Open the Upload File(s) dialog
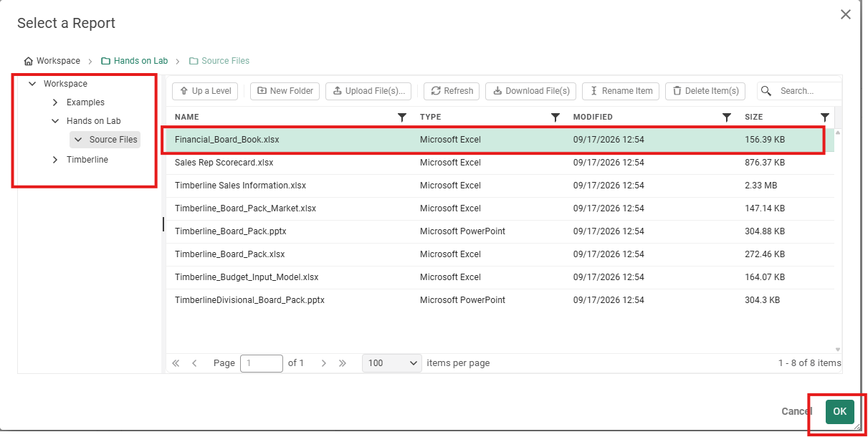The image size is (868, 437). point(368,91)
